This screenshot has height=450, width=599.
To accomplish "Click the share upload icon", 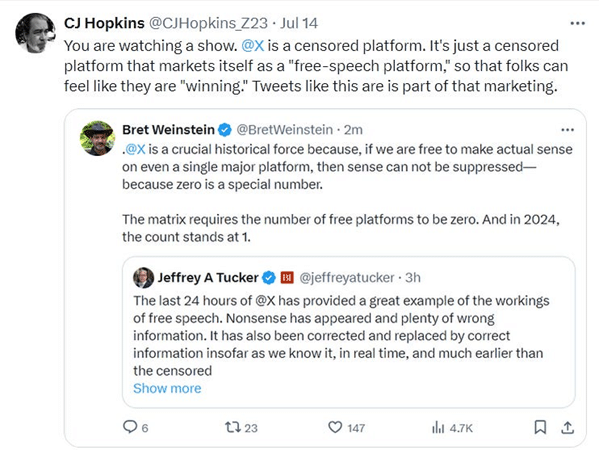I will point(567,427).
